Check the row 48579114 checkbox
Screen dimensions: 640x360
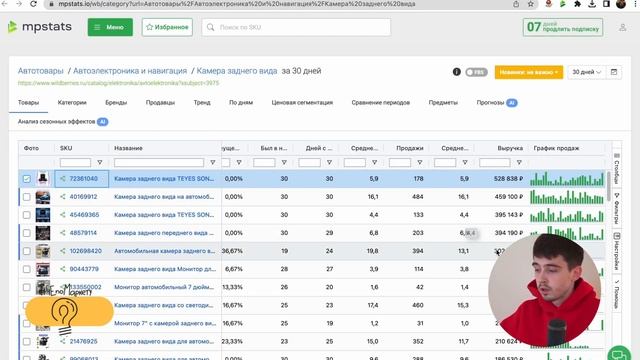pyautogui.click(x=27, y=233)
